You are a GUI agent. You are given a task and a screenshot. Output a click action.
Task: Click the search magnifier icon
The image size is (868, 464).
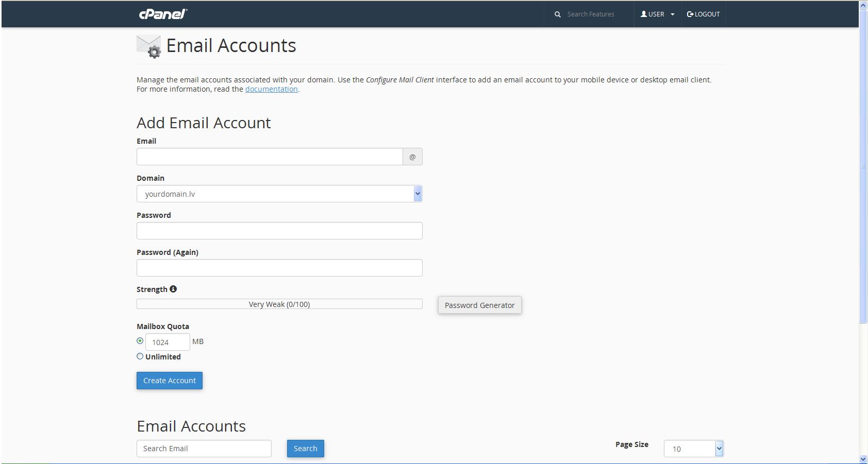coord(557,14)
